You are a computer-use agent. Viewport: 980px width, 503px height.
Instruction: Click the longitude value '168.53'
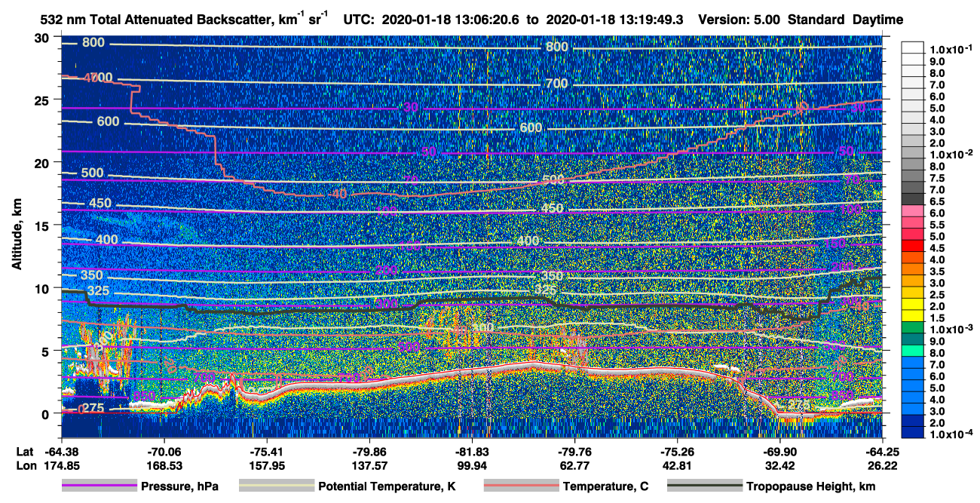point(164,465)
